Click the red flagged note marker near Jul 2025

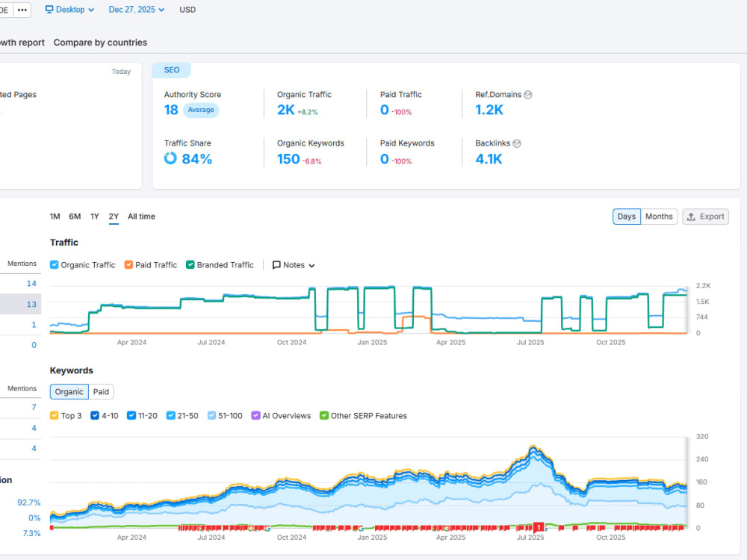click(x=539, y=526)
